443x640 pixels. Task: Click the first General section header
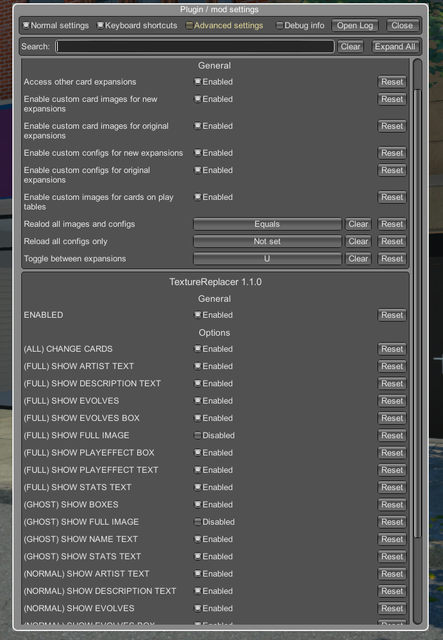[x=214, y=65]
